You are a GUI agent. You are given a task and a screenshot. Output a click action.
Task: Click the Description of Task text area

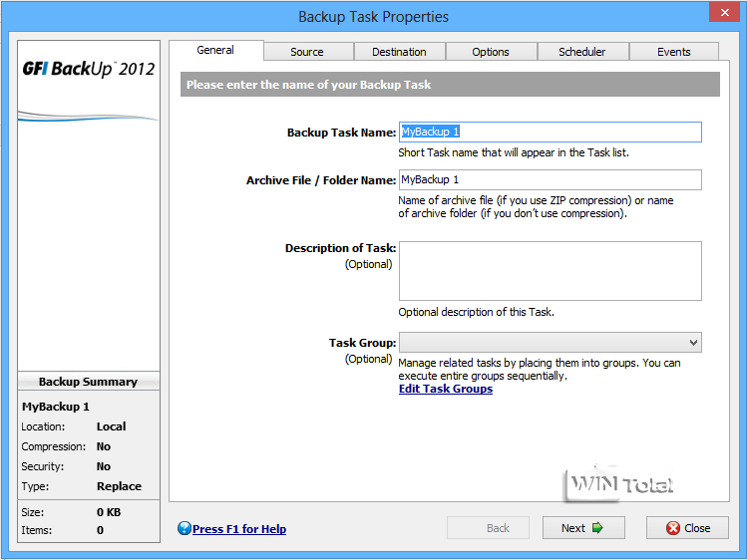tap(551, 271)
